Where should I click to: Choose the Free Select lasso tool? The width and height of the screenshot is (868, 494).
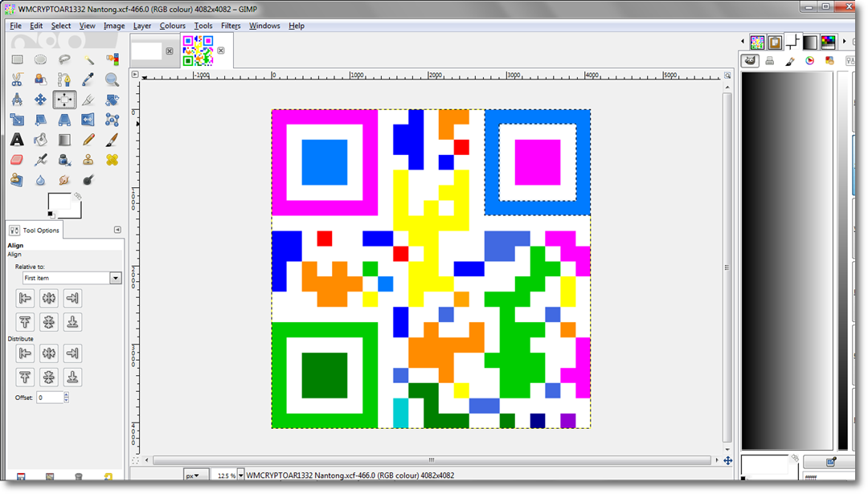tap(64, 59)
